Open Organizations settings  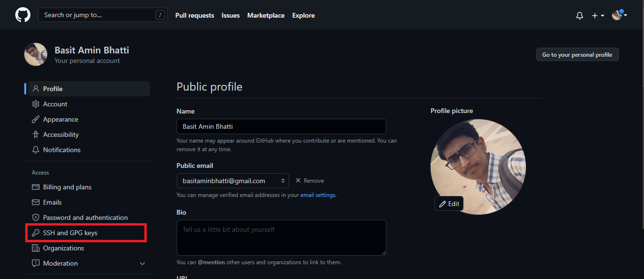pyautogui.click(x=89, y=248)
